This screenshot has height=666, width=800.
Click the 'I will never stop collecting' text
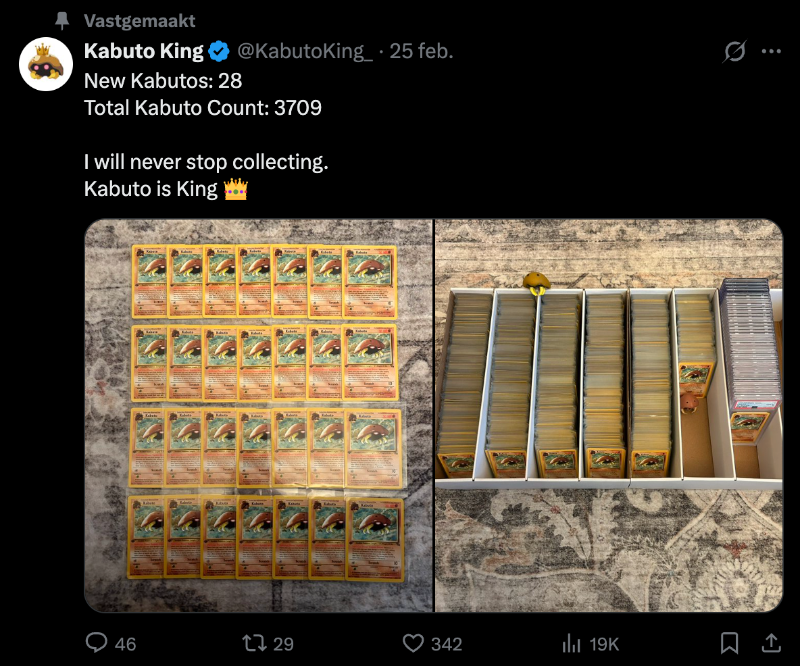coord(206,161)
